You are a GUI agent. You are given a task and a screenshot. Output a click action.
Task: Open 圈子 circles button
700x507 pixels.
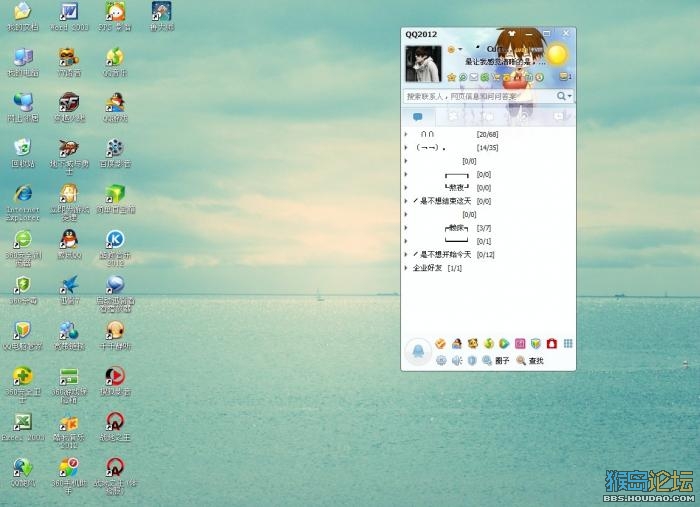496,360
